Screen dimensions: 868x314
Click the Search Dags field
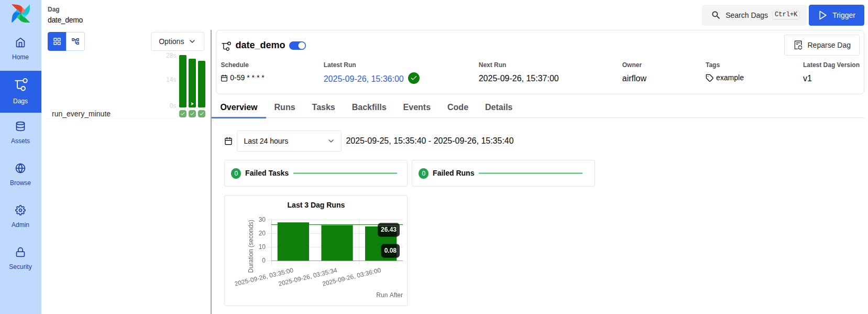[753, 15]
